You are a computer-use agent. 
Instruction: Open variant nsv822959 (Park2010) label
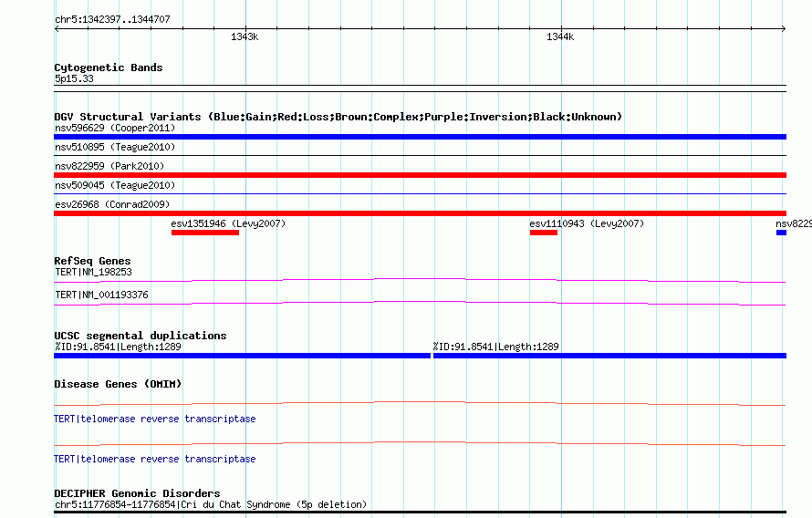(109, 166)
